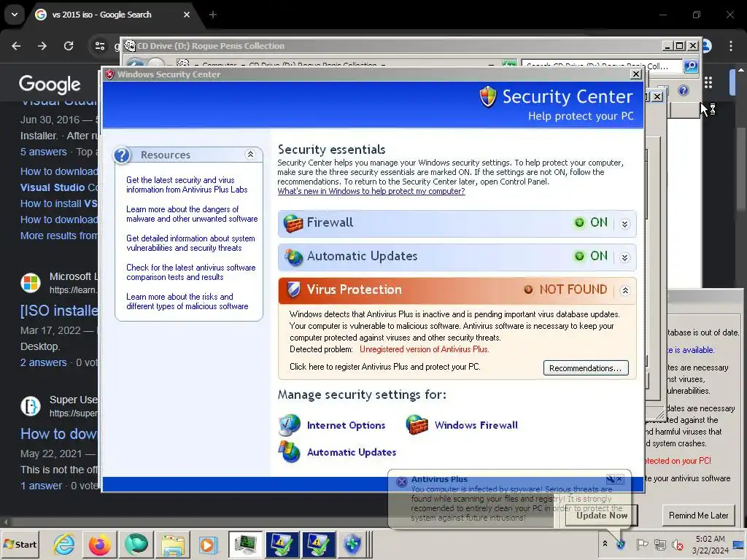Click the muted volume tray icon
The image size is (747, 560).
[678, 544]
